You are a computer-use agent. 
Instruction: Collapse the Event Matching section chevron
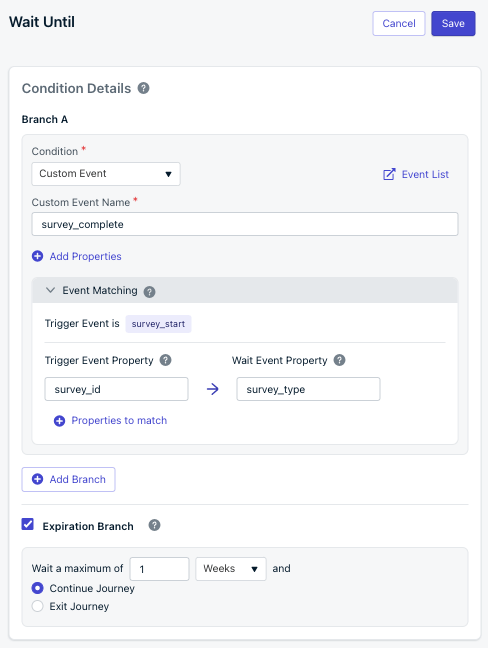(x=50, y=290)
